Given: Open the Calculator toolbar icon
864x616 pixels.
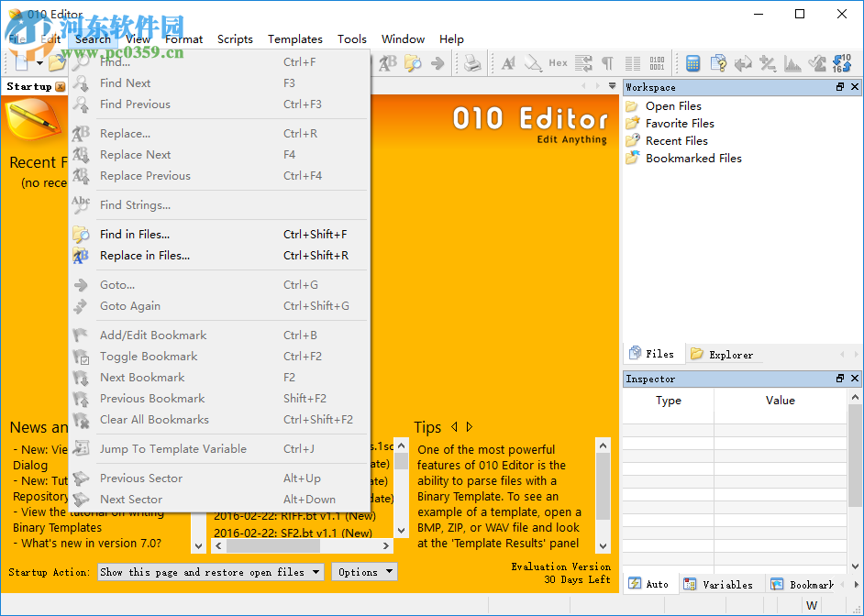Looking at the screenshot, I should pos(692,63).
